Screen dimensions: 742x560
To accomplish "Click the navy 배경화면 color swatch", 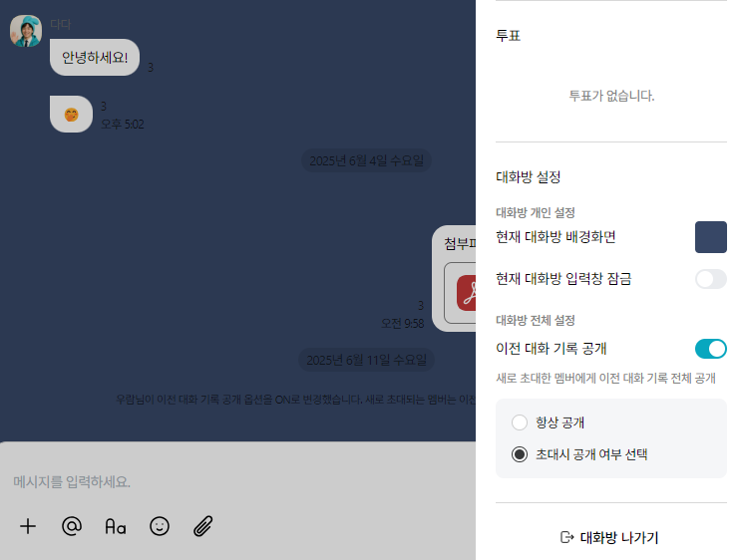I will [711, 237].
